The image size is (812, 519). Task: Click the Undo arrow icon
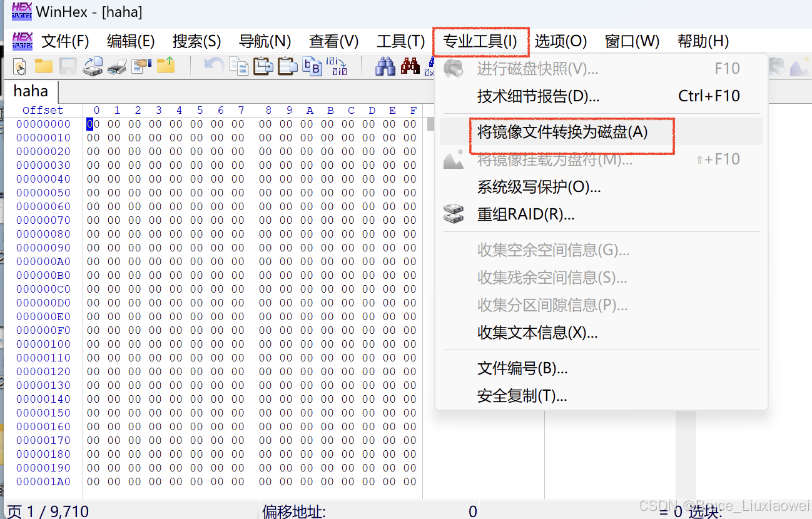(x=214, y=65)
